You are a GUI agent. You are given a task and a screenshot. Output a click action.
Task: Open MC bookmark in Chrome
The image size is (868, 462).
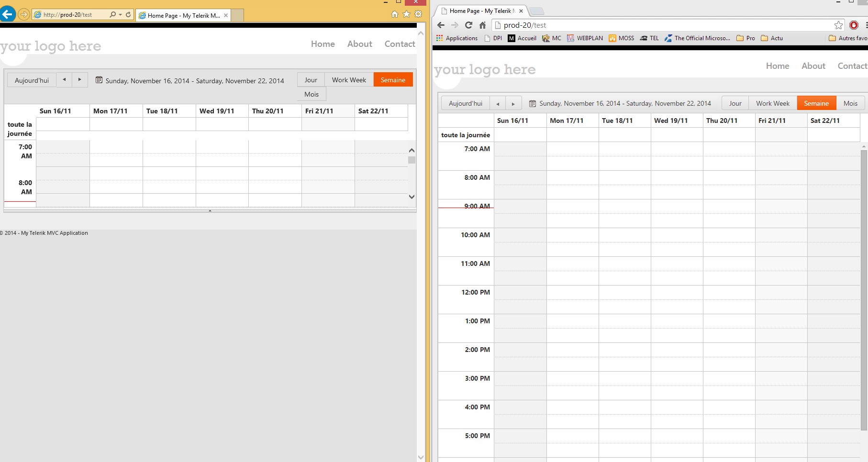coord(552,38)
